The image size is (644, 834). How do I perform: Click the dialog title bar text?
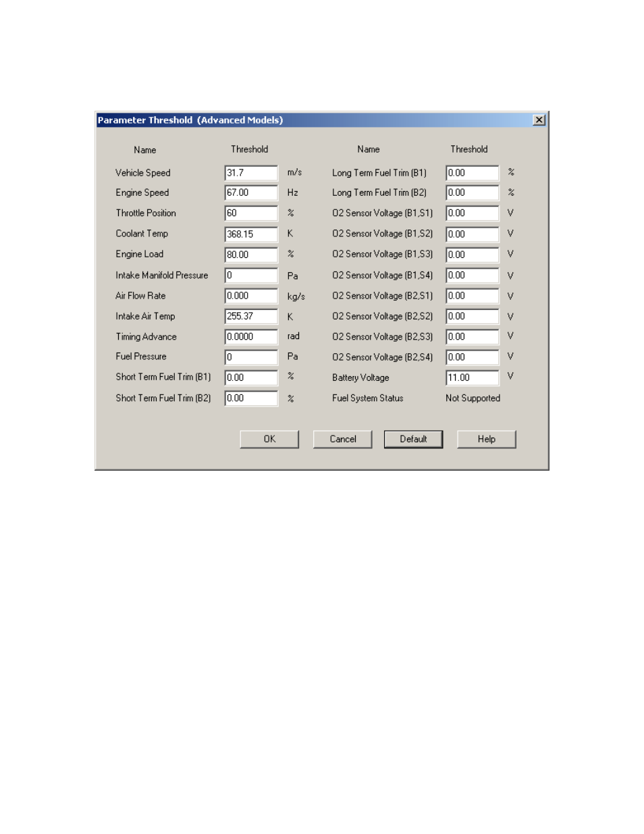190,120
